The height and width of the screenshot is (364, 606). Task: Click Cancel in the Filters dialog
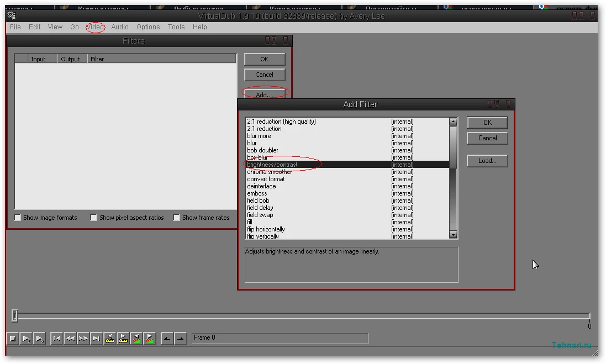[265, 75]
